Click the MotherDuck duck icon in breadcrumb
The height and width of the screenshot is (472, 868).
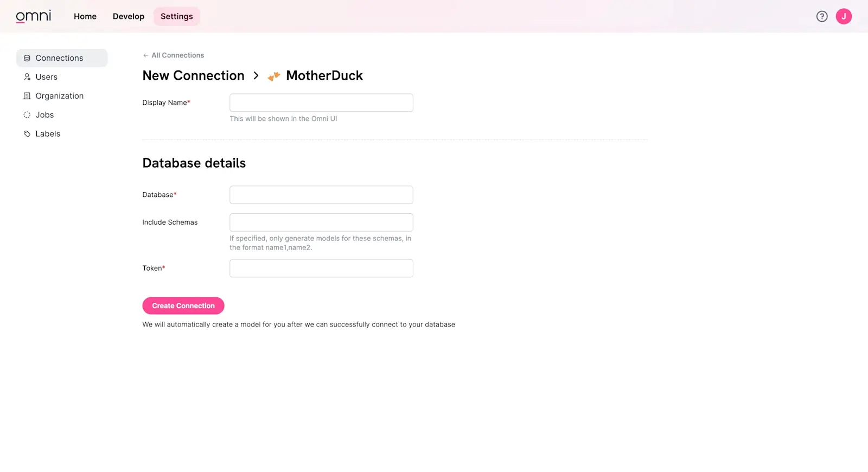click(273, 75)
